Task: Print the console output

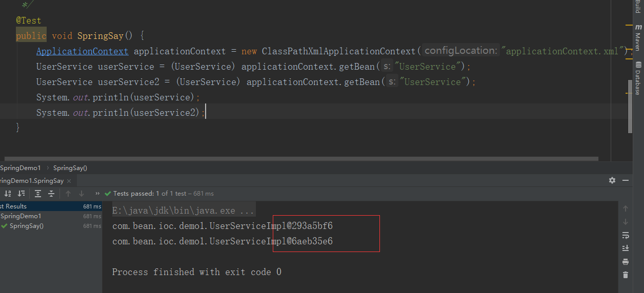Action: coord(626,262)
